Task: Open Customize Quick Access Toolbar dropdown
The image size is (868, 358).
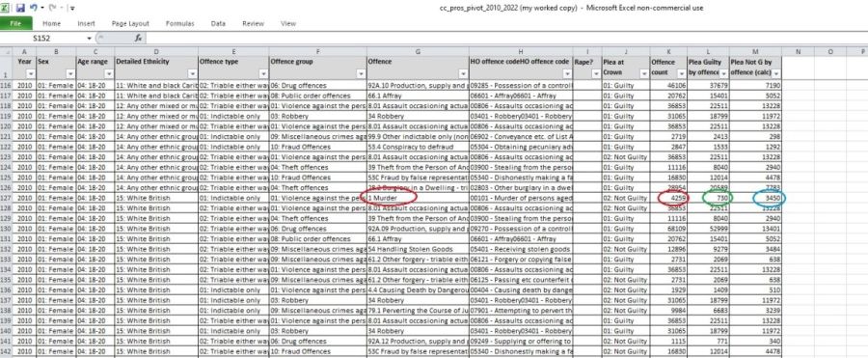Action: click(x=73, y=9)
